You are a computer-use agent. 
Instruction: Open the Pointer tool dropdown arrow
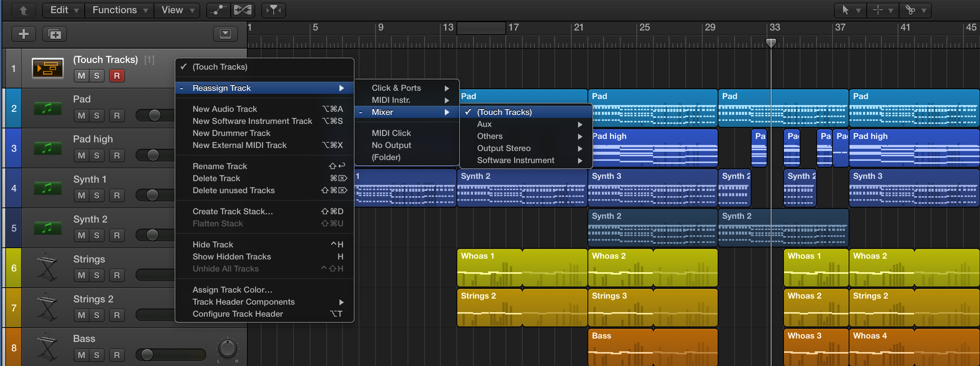coord(859,10)
